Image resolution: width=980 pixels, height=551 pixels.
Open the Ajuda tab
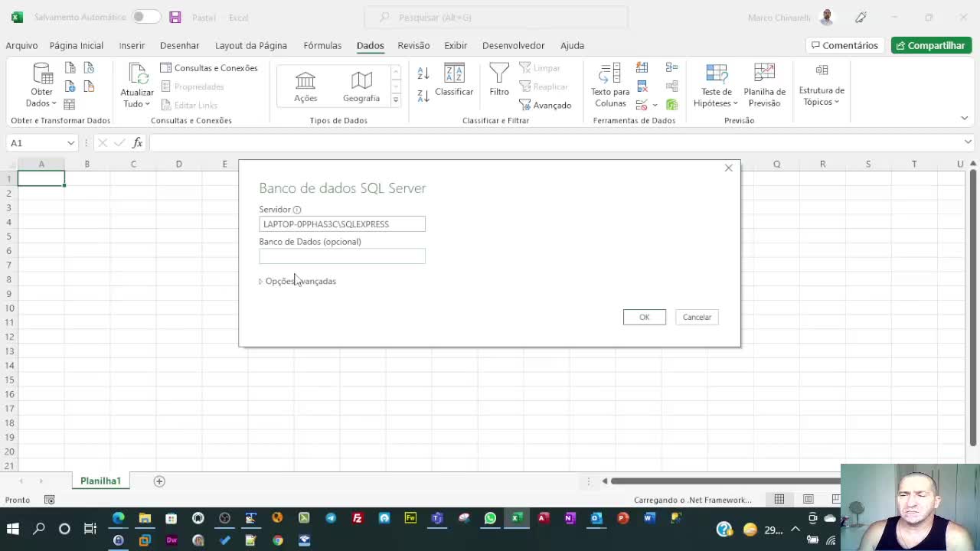[x=572, y=45]
